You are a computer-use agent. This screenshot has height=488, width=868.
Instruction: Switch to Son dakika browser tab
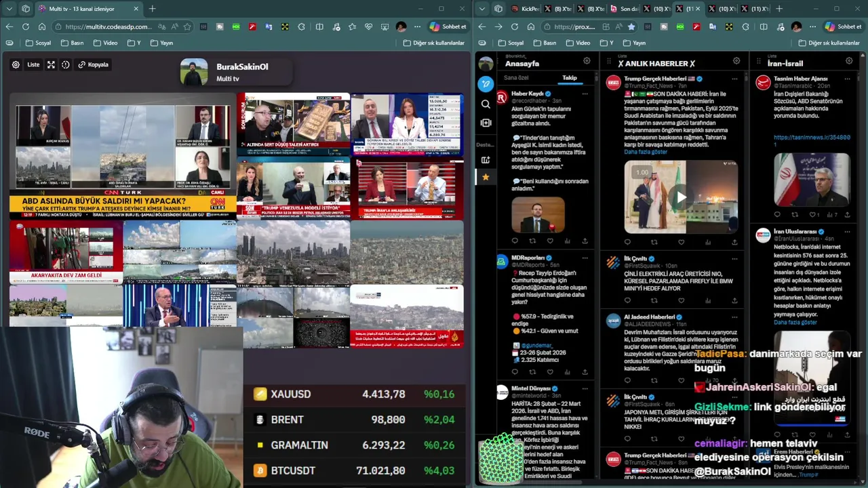[624, 9]
